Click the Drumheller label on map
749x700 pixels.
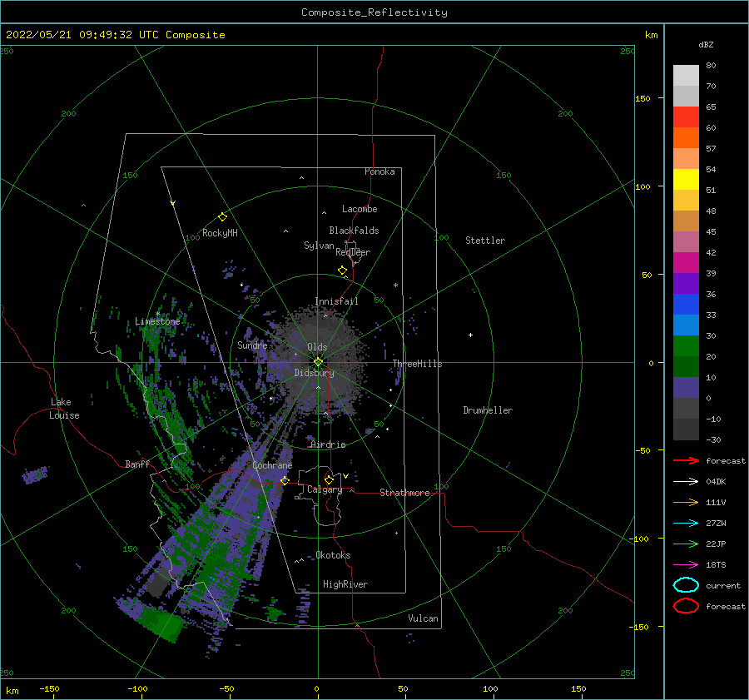click(488, 410)
